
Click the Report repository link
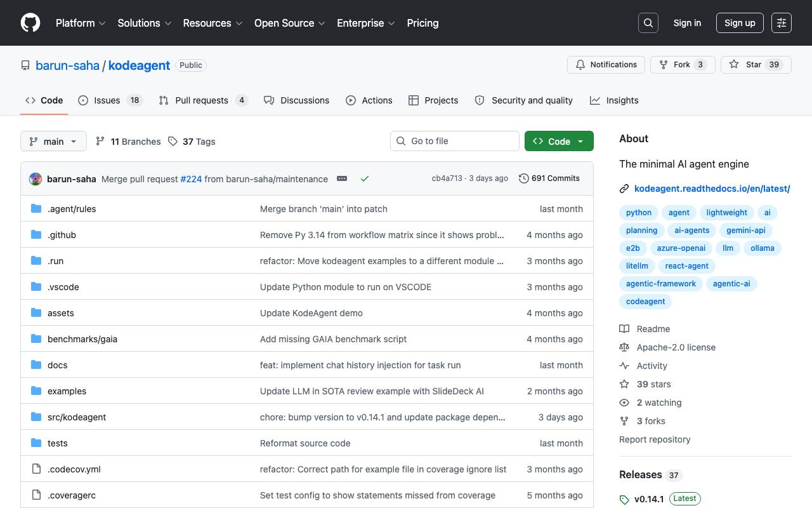click(655, 439)
